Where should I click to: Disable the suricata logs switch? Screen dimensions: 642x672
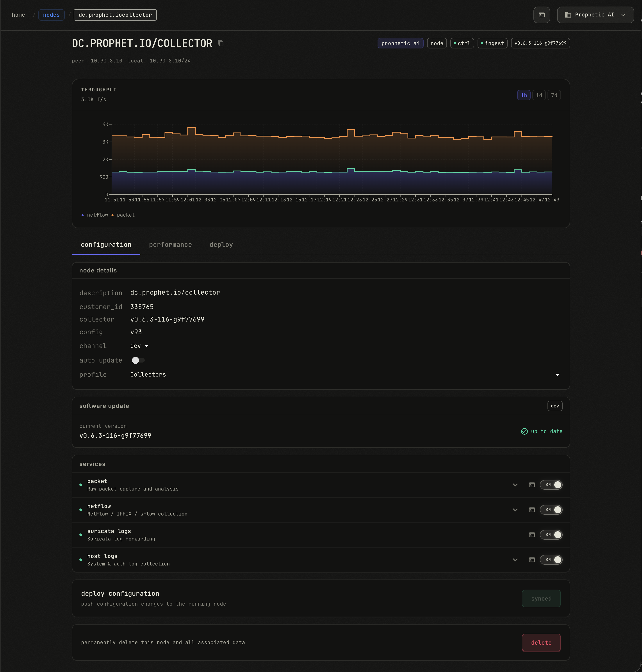tap(551, 535)
